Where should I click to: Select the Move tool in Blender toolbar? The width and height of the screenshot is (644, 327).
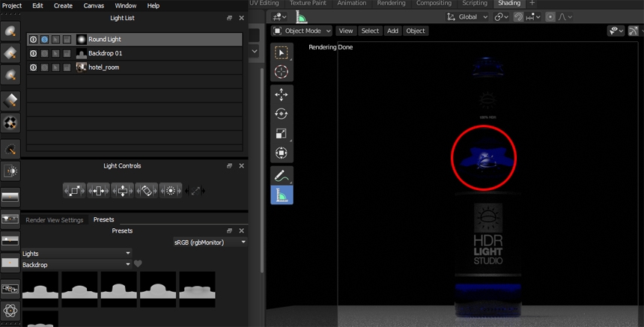pos(282,95)
